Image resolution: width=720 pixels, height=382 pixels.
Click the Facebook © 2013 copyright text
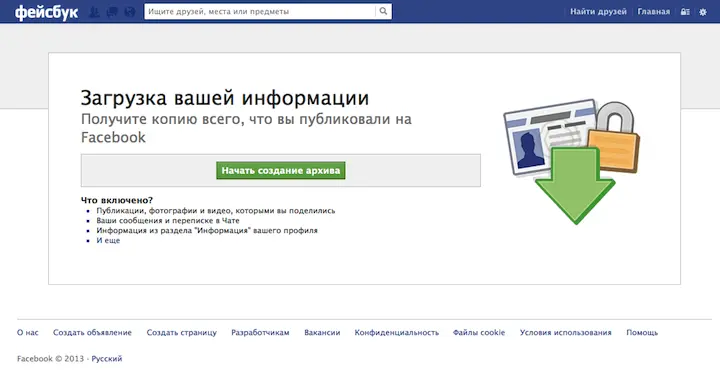pos(51,359)
